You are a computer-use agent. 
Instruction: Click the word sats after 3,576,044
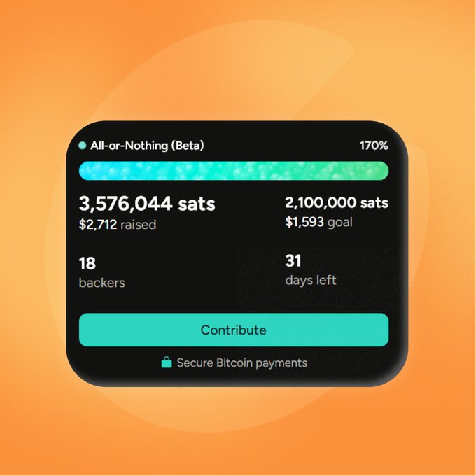pos(192,204)
